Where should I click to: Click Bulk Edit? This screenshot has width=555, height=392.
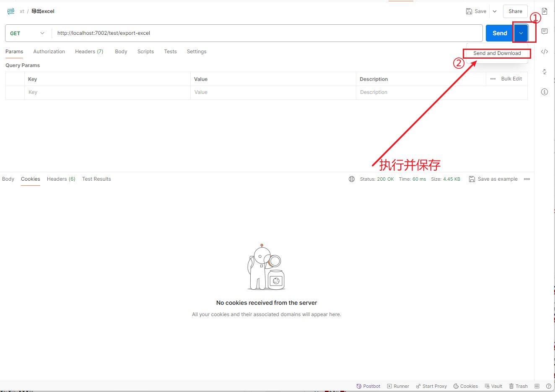(511, 79)
